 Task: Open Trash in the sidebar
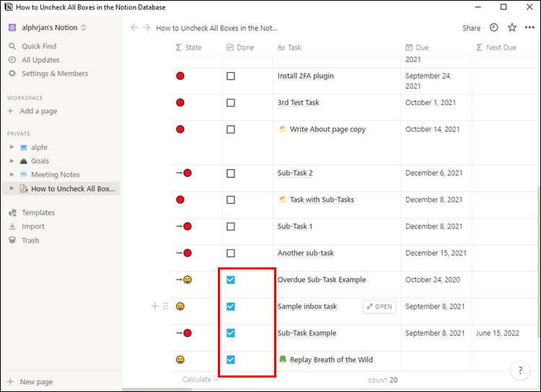(30, 240)
